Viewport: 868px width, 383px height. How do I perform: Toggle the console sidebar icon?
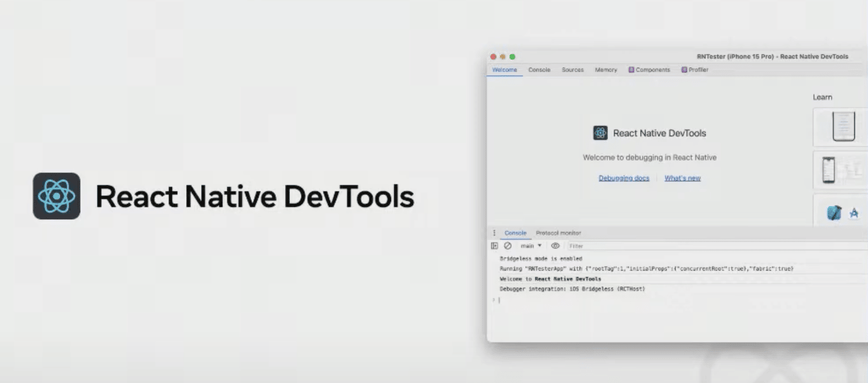495,246
